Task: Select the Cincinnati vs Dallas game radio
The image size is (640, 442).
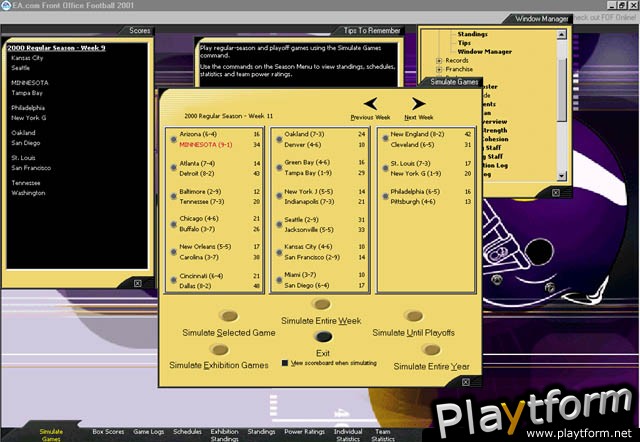Action: 173,280
